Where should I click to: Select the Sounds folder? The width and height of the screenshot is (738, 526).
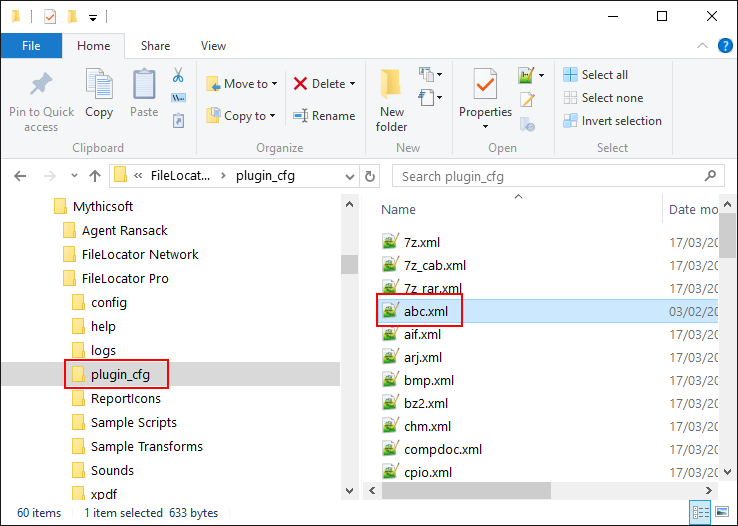coord(103,470)
